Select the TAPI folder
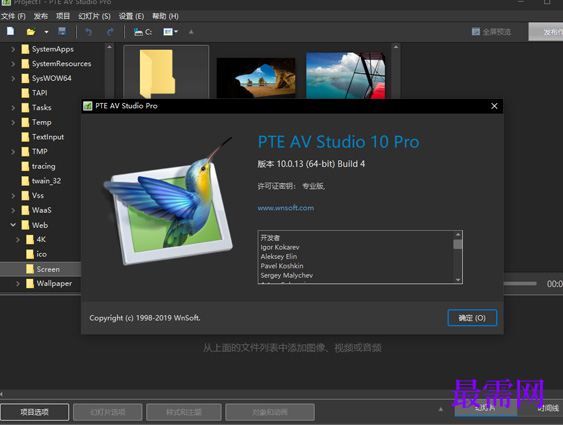The image size is (563, 425). click(34, 93)
